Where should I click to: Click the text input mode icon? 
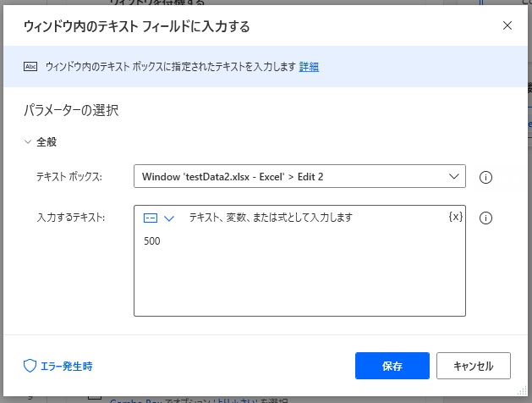(151, 218)
